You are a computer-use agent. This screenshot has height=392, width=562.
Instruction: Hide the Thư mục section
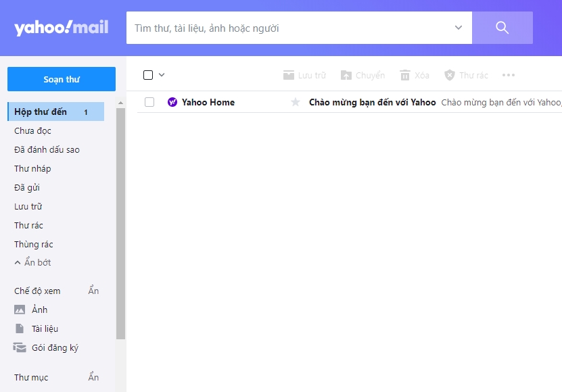click(93, 377)
